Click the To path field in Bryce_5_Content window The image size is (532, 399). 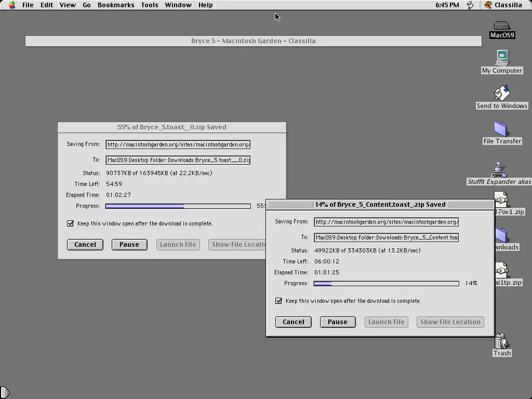(387, 237)
